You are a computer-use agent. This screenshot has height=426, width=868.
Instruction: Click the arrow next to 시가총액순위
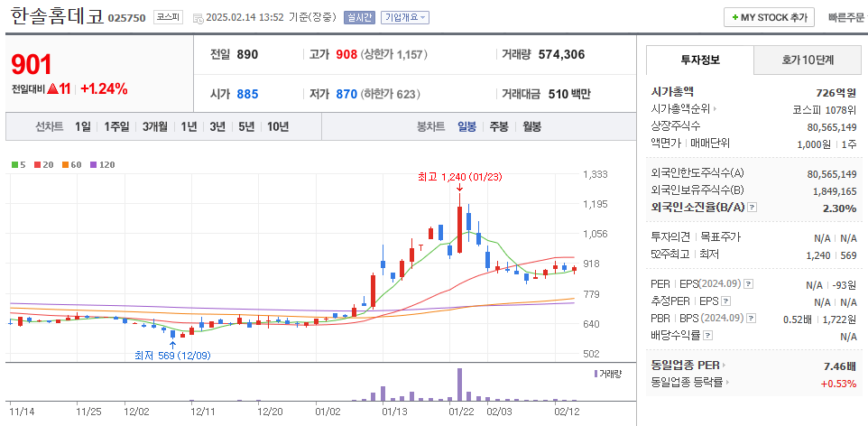[x=715, y=109]
